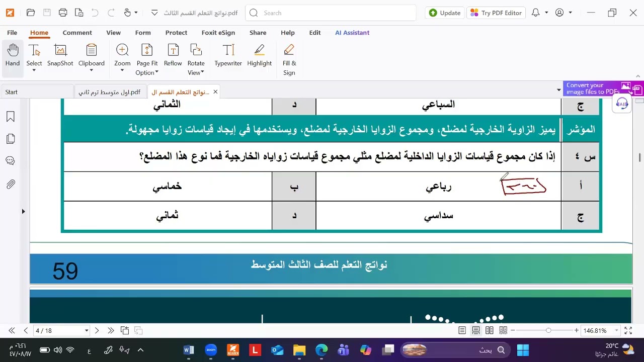
Task: Click the zoom out minus button
Action: pyautogui.click(x=513, y=330)
